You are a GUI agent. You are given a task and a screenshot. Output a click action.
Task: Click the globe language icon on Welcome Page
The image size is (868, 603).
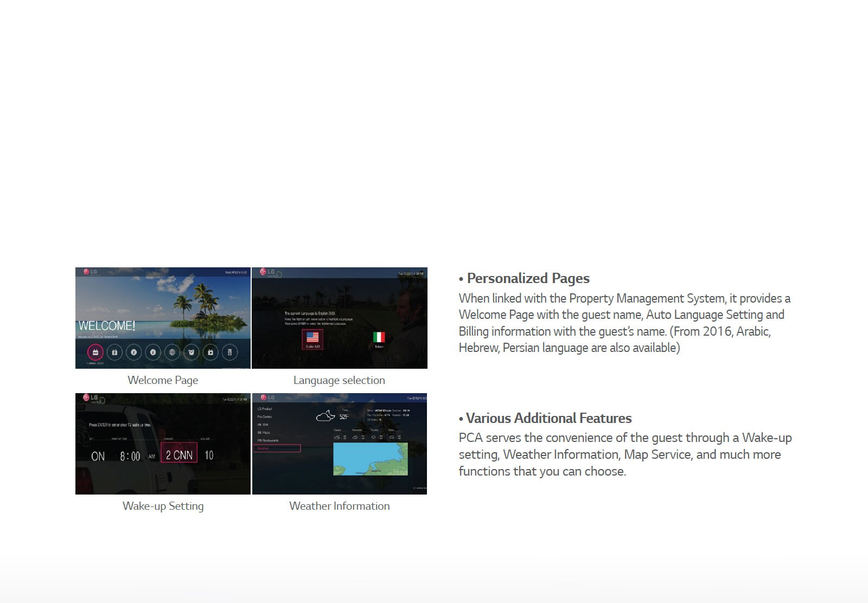coord(172,352)
